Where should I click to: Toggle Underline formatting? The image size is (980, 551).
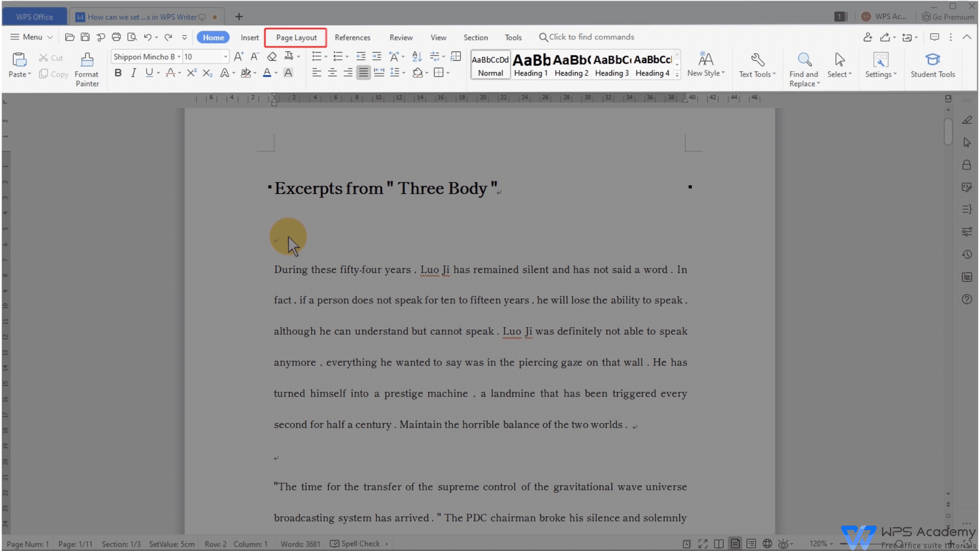tap(149, 73)
